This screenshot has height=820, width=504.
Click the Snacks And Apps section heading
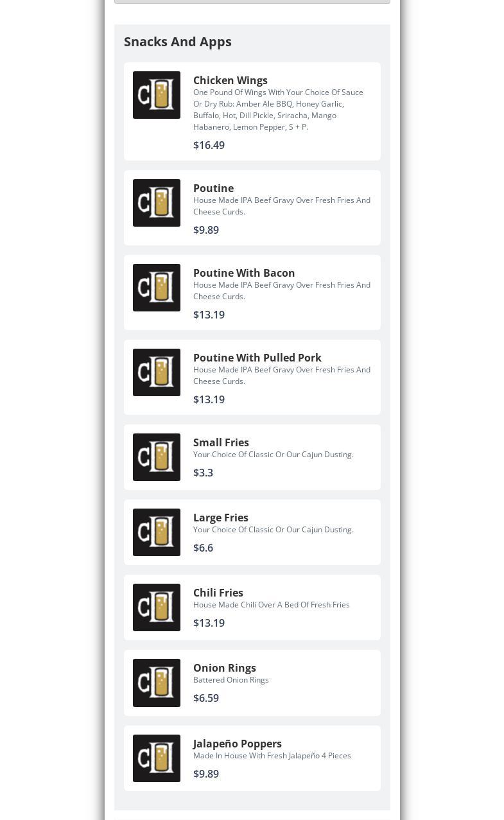tap(178, 42)
